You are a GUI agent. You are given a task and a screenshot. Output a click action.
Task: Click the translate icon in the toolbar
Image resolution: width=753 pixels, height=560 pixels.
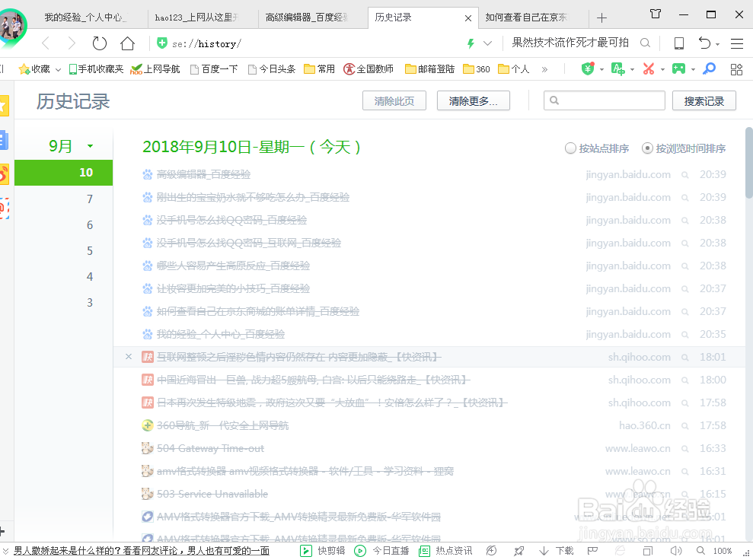tap(618, 68)
